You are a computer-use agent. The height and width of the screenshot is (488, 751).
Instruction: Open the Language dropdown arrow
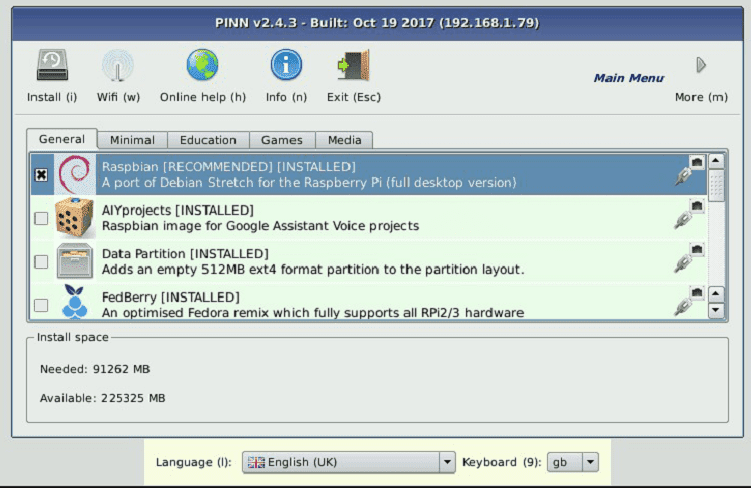point(447,462)
